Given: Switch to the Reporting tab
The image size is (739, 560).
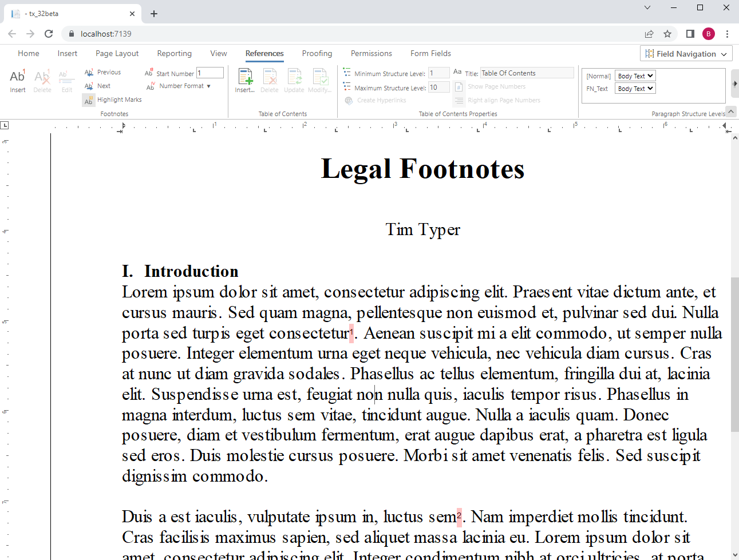Looking at the screenshot, I should click(x=174, y=53).
